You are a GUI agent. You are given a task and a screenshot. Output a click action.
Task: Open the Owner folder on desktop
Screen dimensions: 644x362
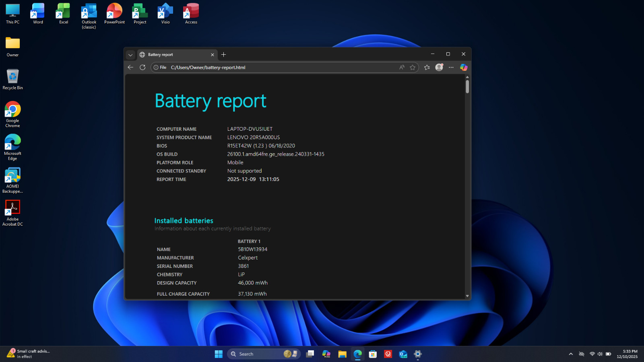click(12, 47)
